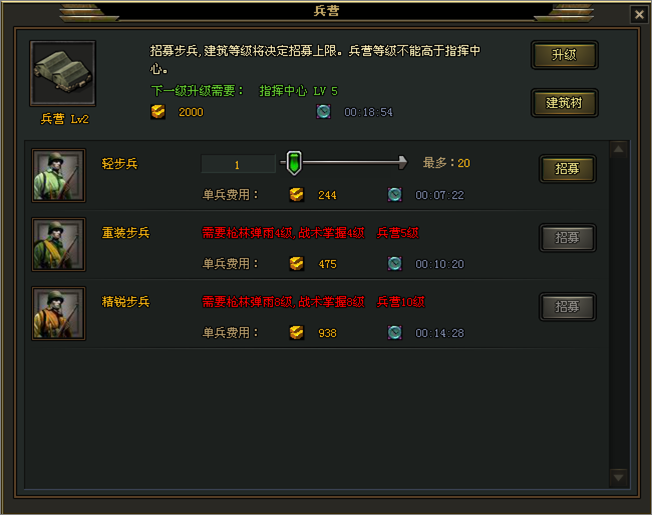Click the heavy infantry gold cost icon

[x=296, y=263]
